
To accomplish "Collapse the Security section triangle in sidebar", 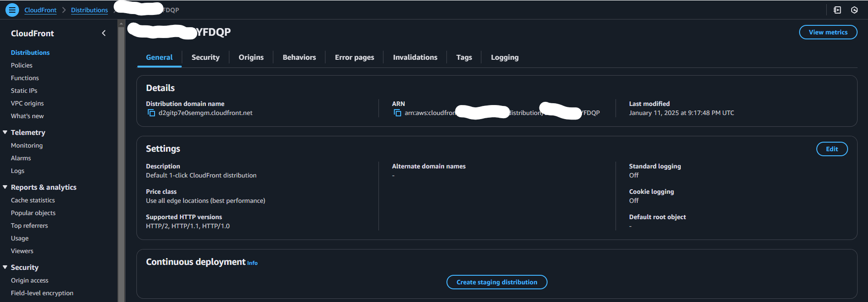I will 5,267.
